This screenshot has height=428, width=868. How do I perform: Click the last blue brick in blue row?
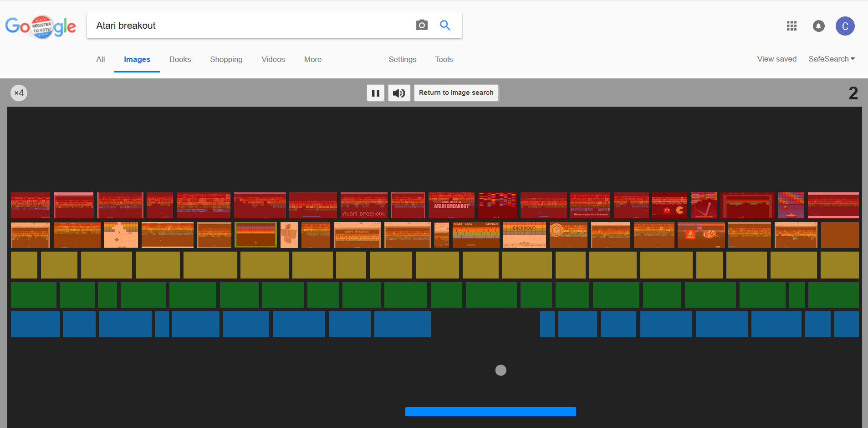(847, 324)
